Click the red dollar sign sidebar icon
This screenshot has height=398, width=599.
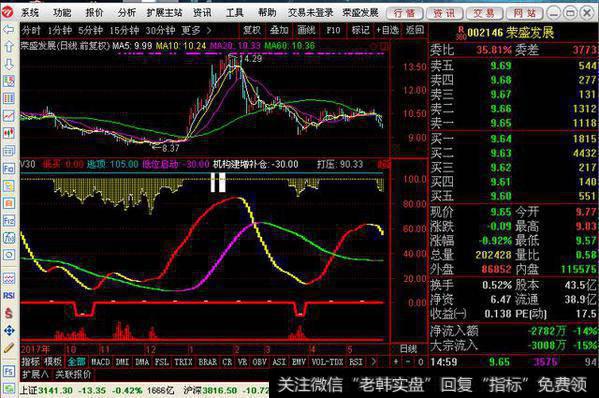click(x=8, y=313)
